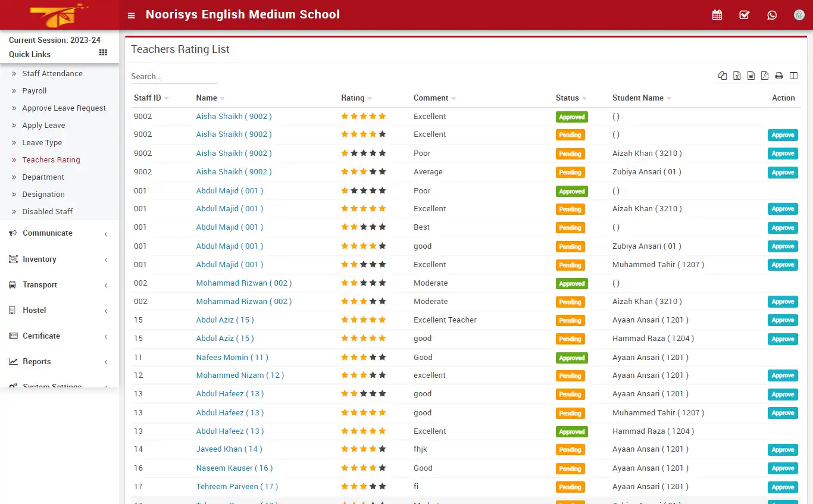This screenshot has height=504, width=813.
Task: Open the Excel export icon
Action: tap(737, 76)
